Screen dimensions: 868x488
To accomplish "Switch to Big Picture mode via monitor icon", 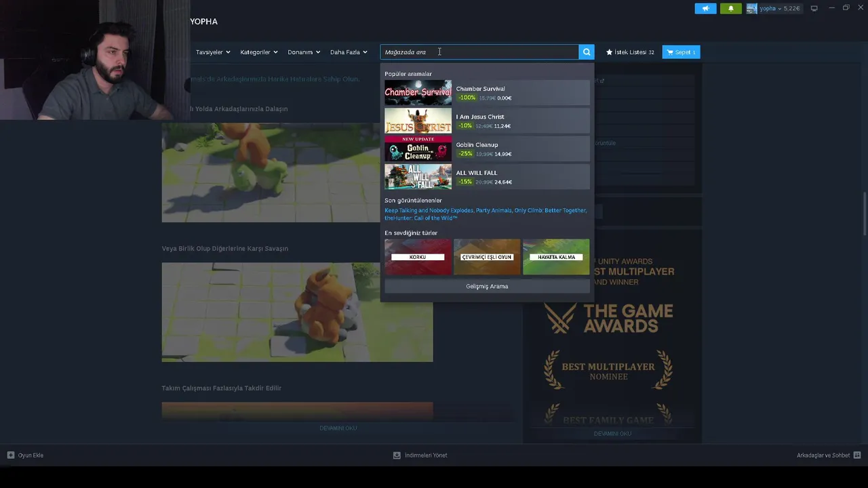I will coord(814,8).
